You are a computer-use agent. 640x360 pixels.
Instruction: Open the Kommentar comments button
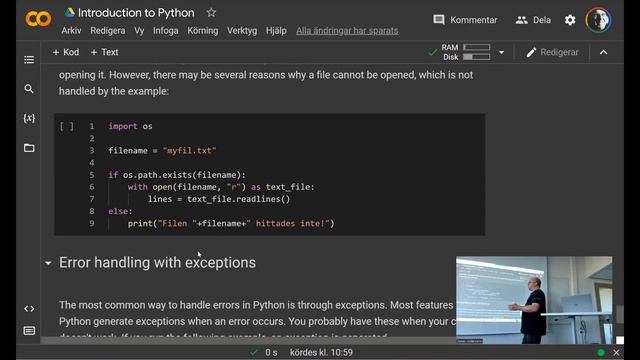click(x=465, y=20)
